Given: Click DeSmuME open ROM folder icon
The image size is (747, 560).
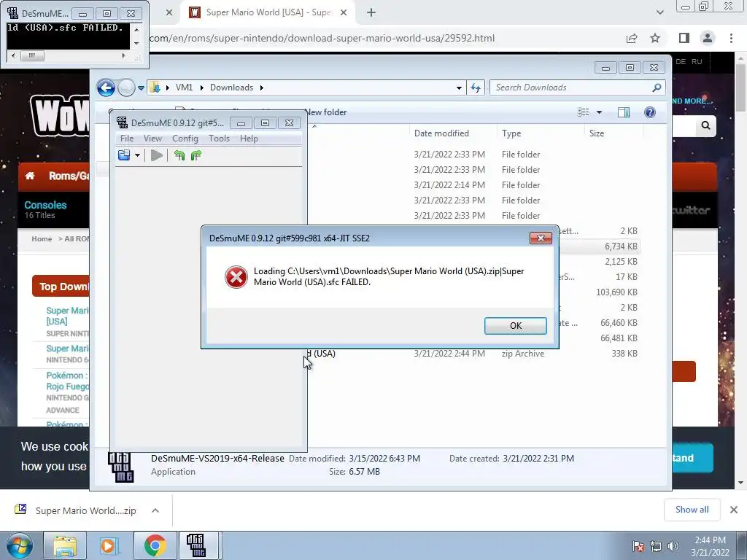Looking at the screenshot, I should [x=124, y=155].
